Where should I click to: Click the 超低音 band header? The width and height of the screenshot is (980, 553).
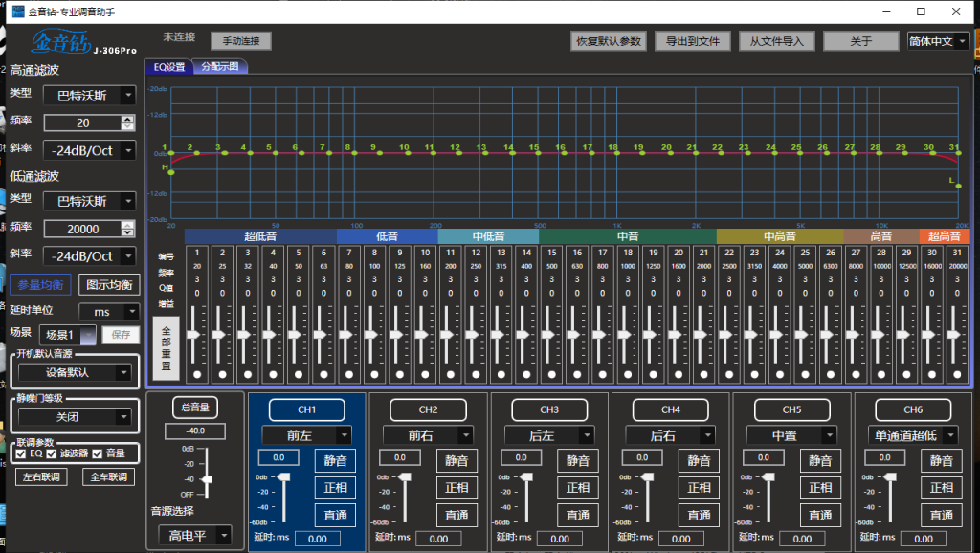tap(260, 236)
